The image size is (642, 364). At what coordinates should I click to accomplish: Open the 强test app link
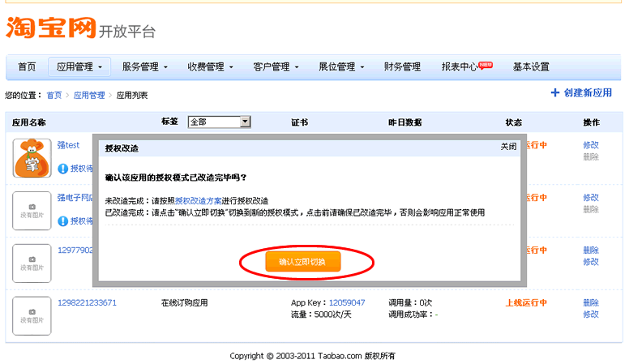point(68,145)
